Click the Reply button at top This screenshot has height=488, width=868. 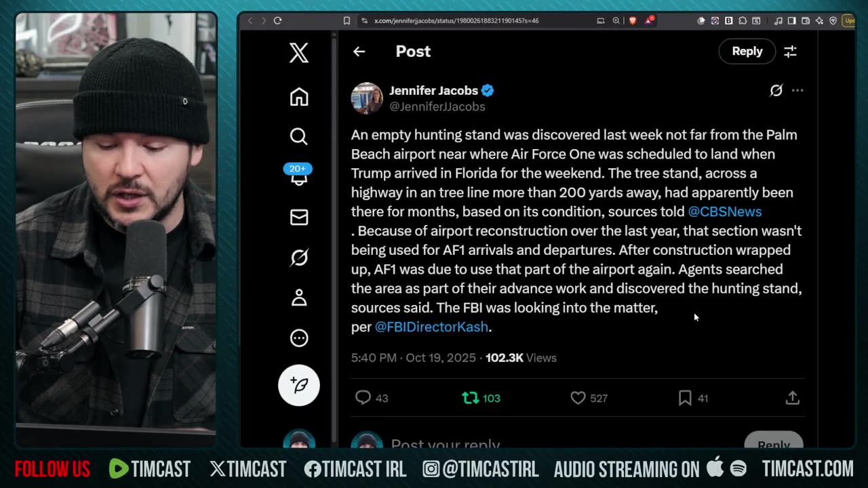[x=747, y=52]
